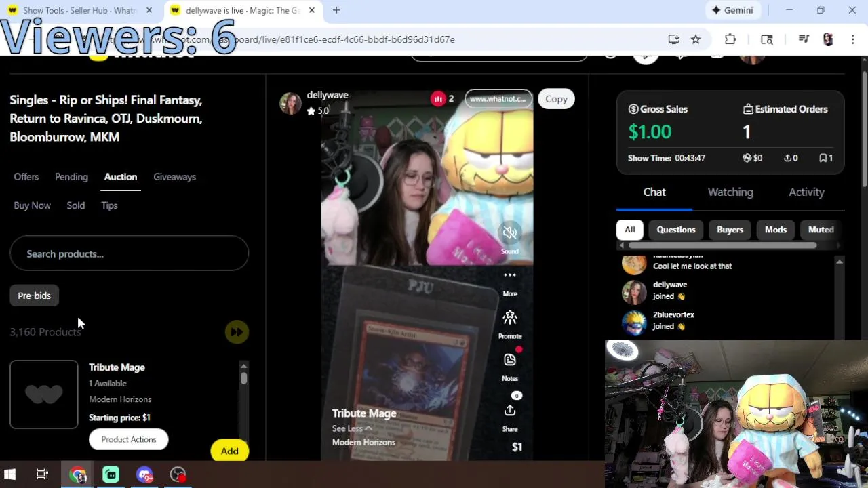
Task: Open the Buy Now tab
Action: (32, 205)
